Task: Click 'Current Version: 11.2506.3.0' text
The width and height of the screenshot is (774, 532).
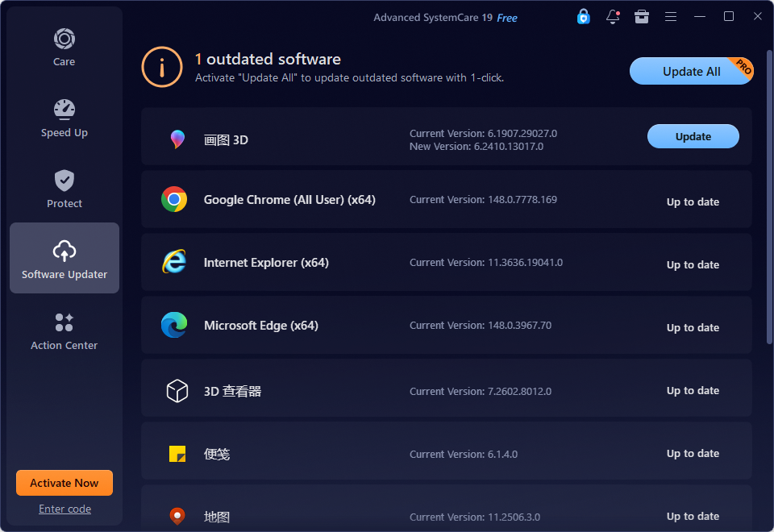Action: [x=475, y=517]
